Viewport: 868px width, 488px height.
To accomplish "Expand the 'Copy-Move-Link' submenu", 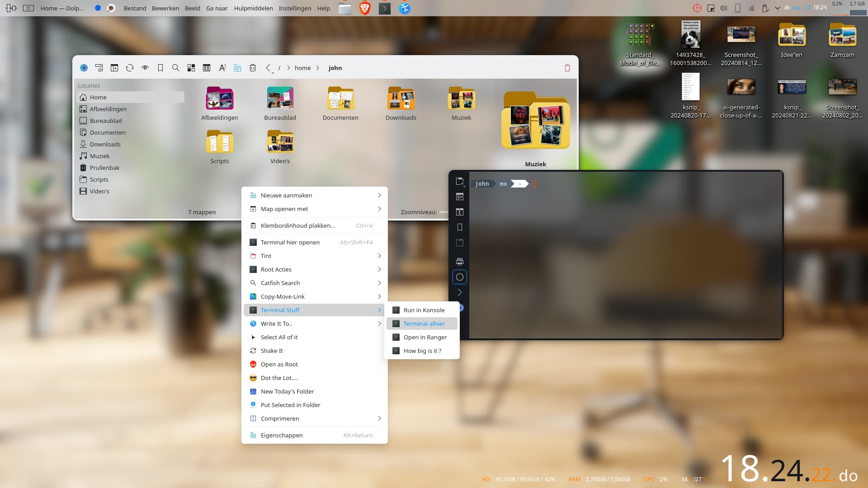I will point(315,296).
